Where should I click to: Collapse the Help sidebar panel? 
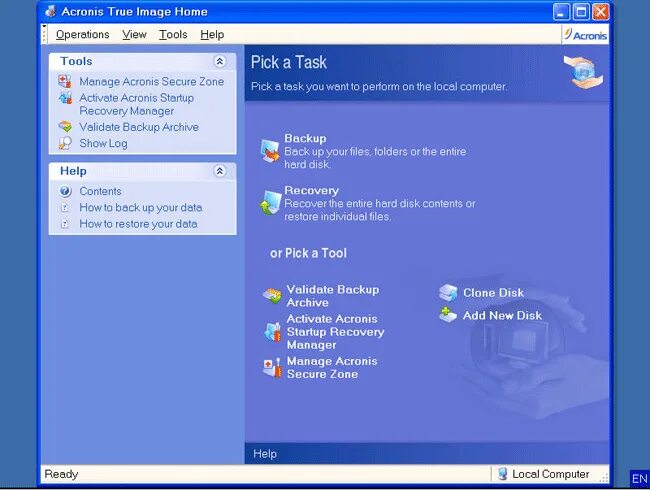[220, 171]
